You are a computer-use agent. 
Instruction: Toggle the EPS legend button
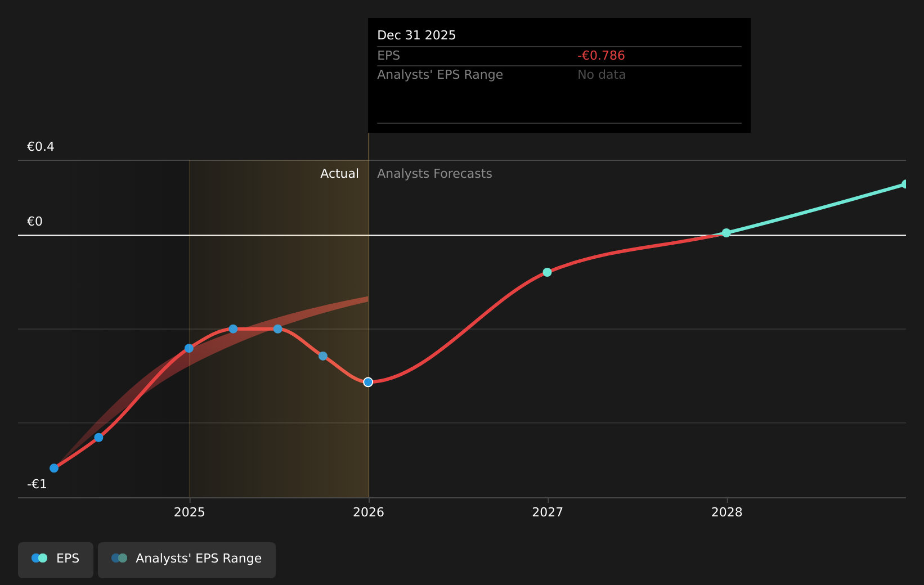coord(56,560)
